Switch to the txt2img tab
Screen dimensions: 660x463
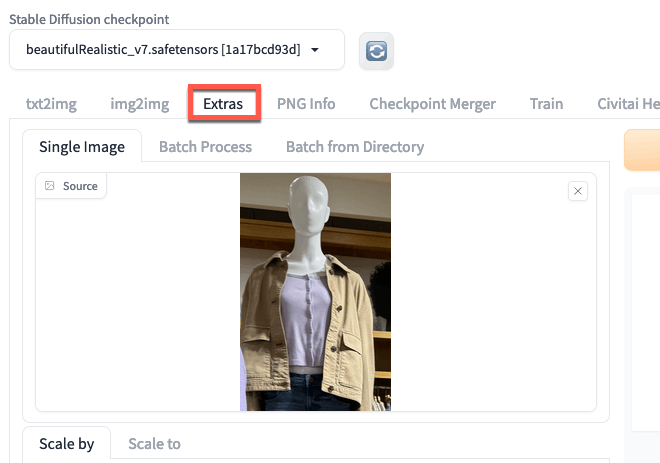[x=51, y=104]
